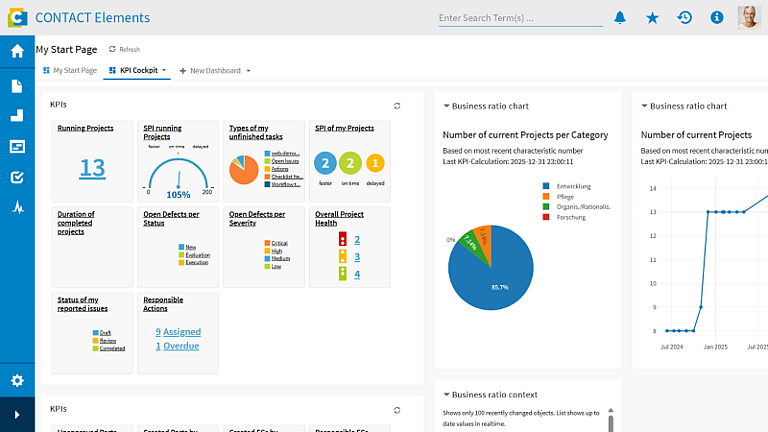768x432 pixels.
Task: Click yellow traffic light health icon
Action: pyautogui.click(x=343, y=256)
